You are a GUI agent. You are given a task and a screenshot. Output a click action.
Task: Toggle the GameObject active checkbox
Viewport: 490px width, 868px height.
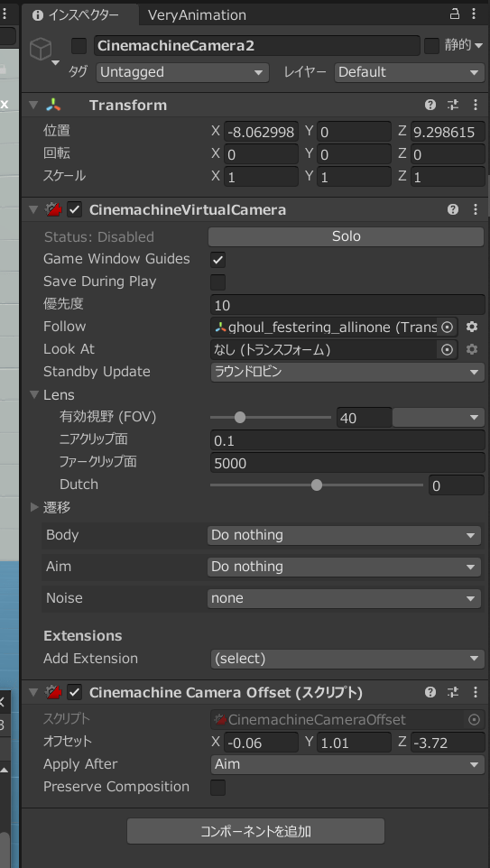point(79,46)
